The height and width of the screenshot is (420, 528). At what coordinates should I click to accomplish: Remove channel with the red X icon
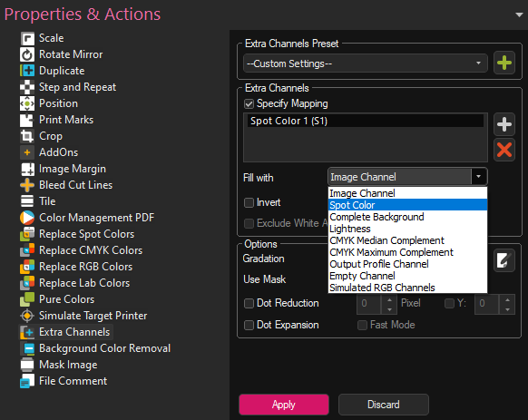tap(504, 150)
